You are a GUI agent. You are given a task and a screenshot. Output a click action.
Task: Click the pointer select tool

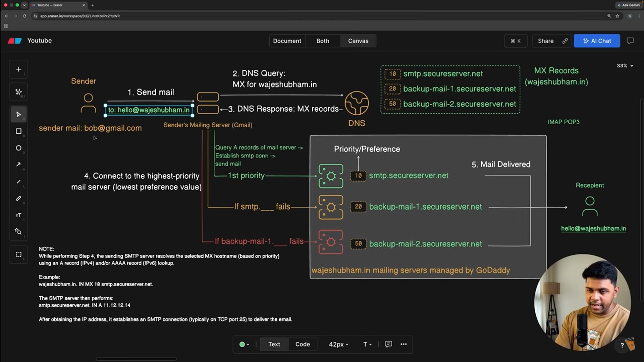(x=18, y=115)
